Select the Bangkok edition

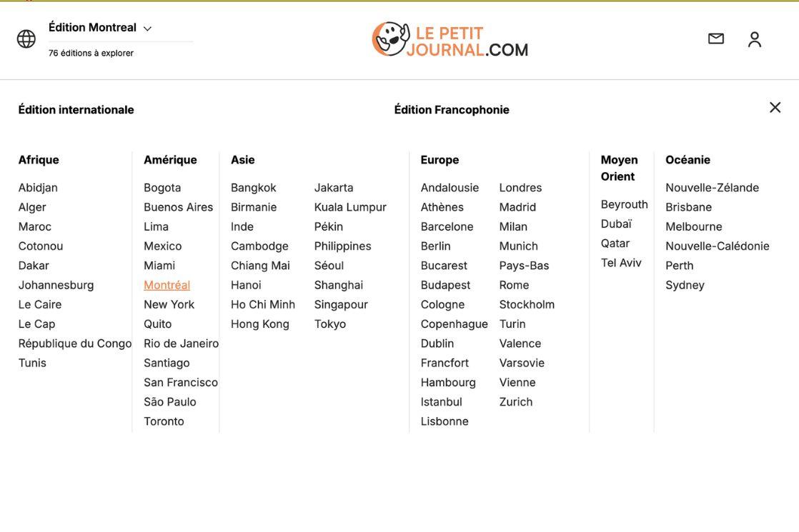(x=253, y=188)
